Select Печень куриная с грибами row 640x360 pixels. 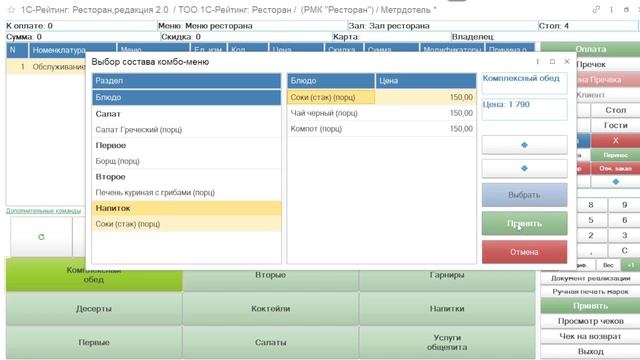[x=187, y=192]
